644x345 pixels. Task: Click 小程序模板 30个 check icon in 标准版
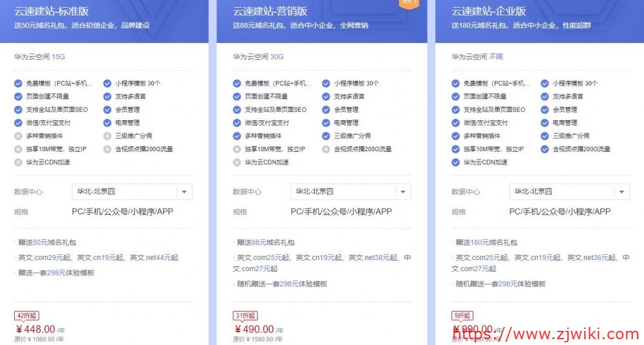tap(107, 84)
